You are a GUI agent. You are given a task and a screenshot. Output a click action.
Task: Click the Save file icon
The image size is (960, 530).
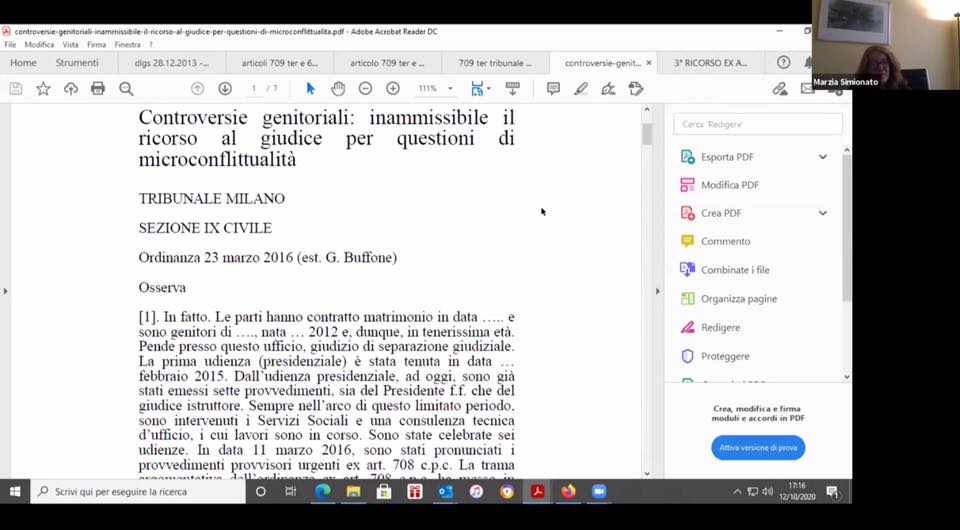click(16, 89)
